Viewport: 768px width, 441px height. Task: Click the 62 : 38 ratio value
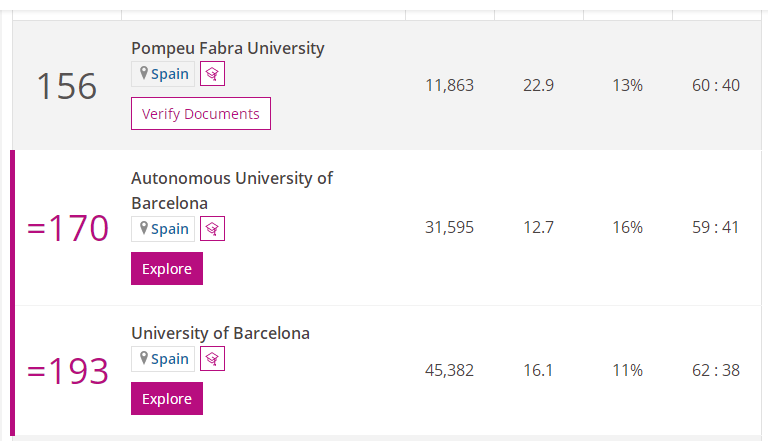tap(716, 370)
